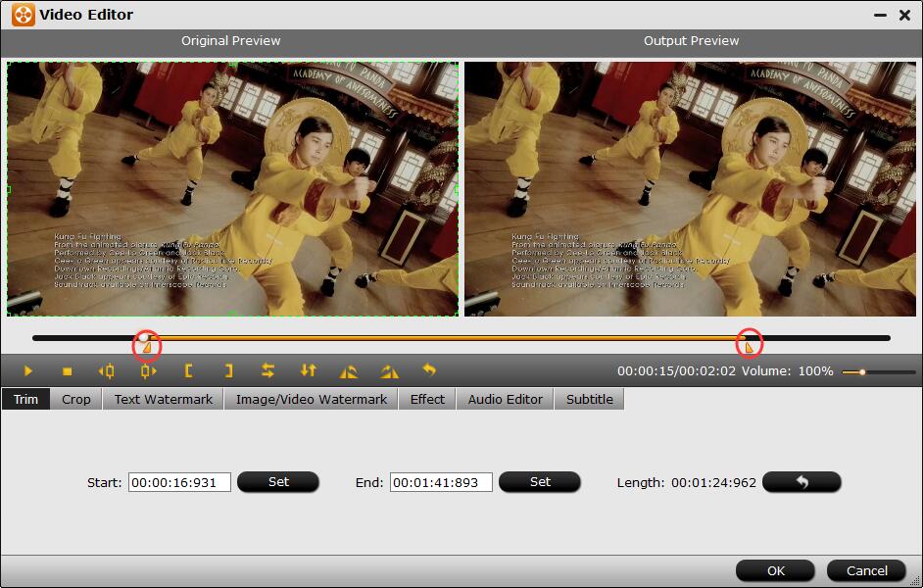Image resolution: width=923 pixels, height=588 pixels.
Task: Step to the next frame
Action: point(148,371)
